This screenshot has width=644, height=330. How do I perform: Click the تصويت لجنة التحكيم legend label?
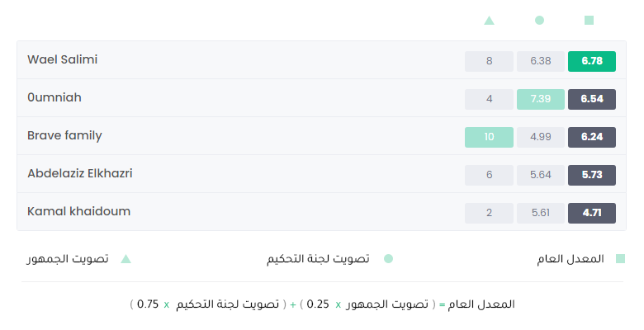point(318,259)
